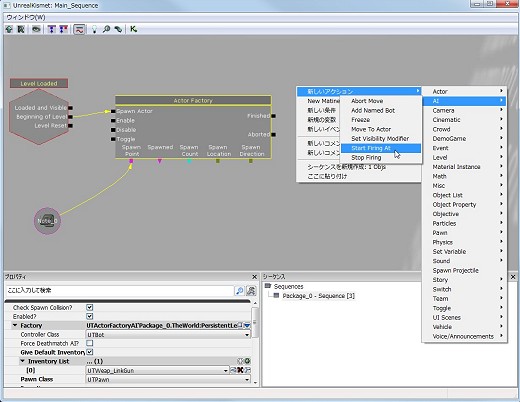Choose Add Named Bot action
520x402 pixels.
click(381, 110)
